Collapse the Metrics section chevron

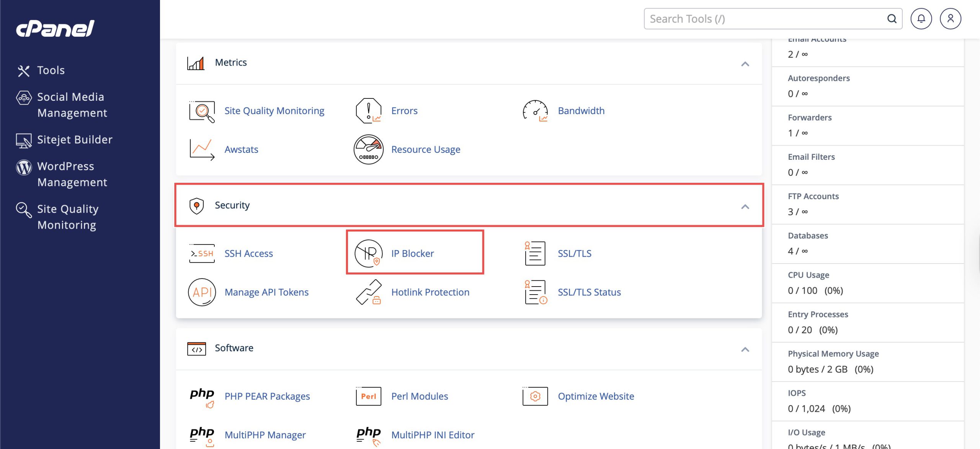pyautogui.click(x=745, y=64)
